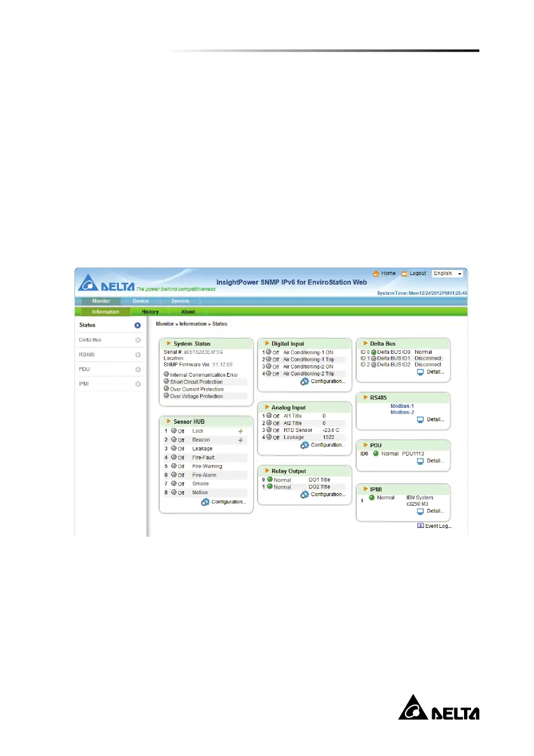Click the Relay Output Configuration gear icon
Viewport: 534px width, 756px height.
(305, 495)
